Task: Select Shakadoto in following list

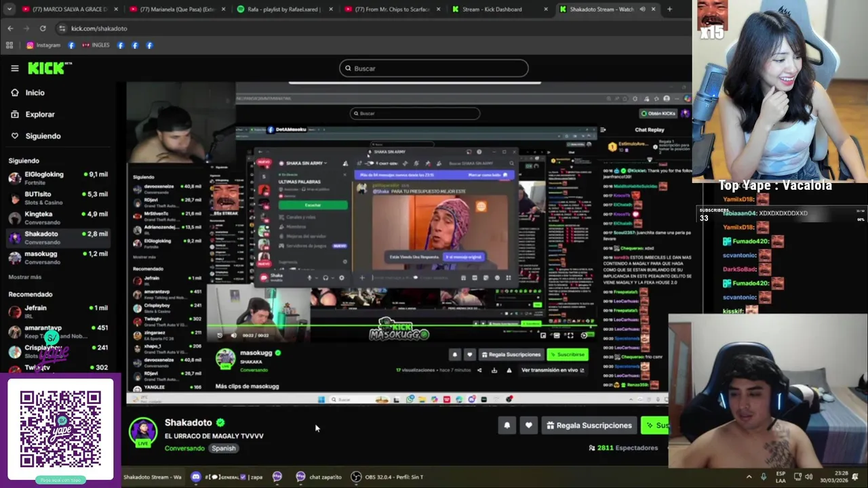Action: (58, 237)
